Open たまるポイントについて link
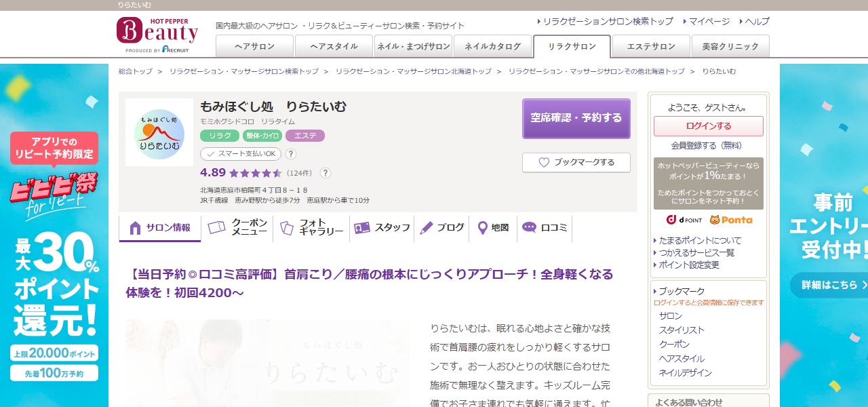Screen dimensions: 868x407 [701, 241]
